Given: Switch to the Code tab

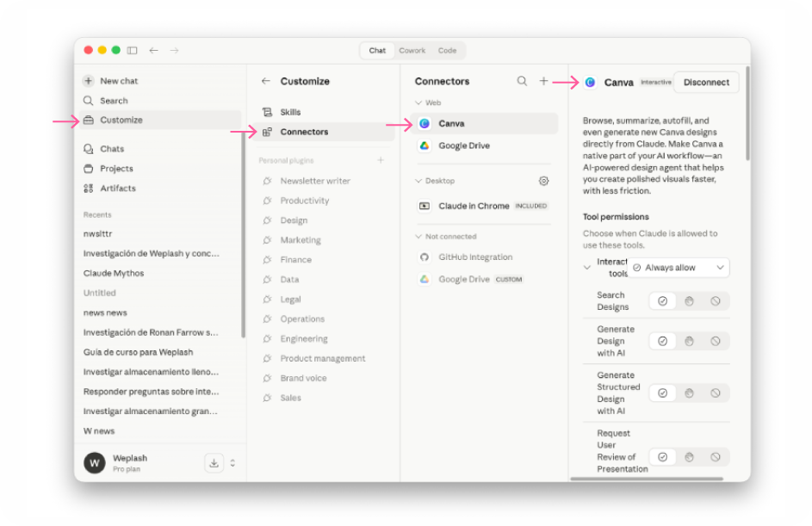Looking at the screenshot, I should 448,51.
